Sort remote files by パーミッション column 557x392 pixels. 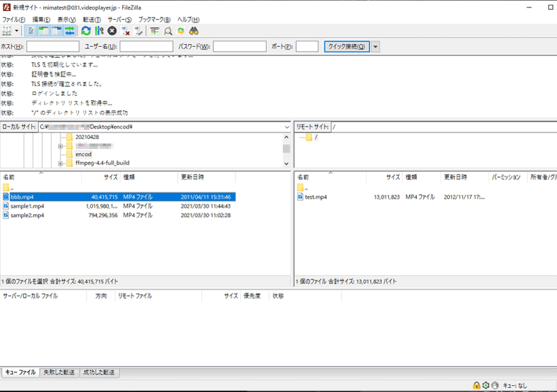508,177
